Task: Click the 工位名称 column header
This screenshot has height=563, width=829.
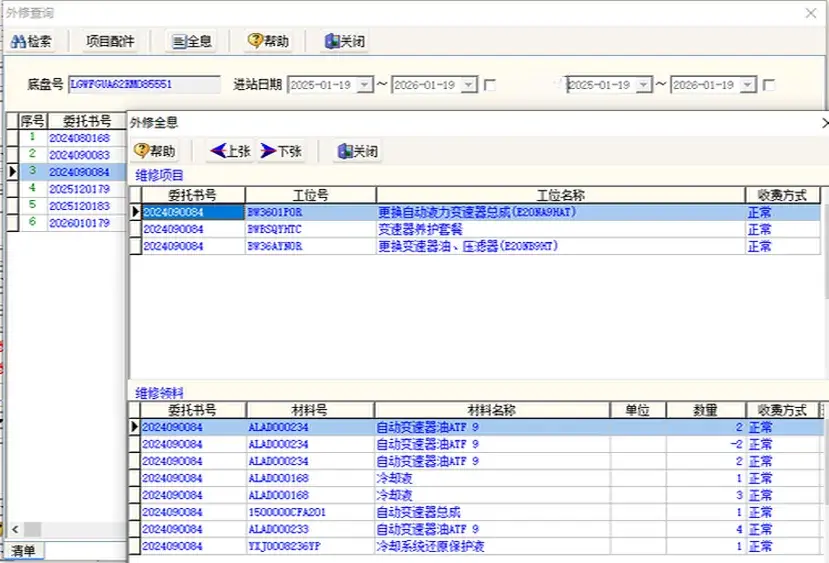Action: [x=560, y=195]
